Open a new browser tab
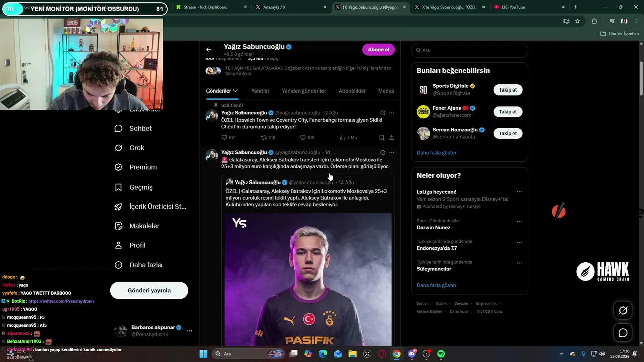Screen dimensions: 644x362 click(575, 7)
